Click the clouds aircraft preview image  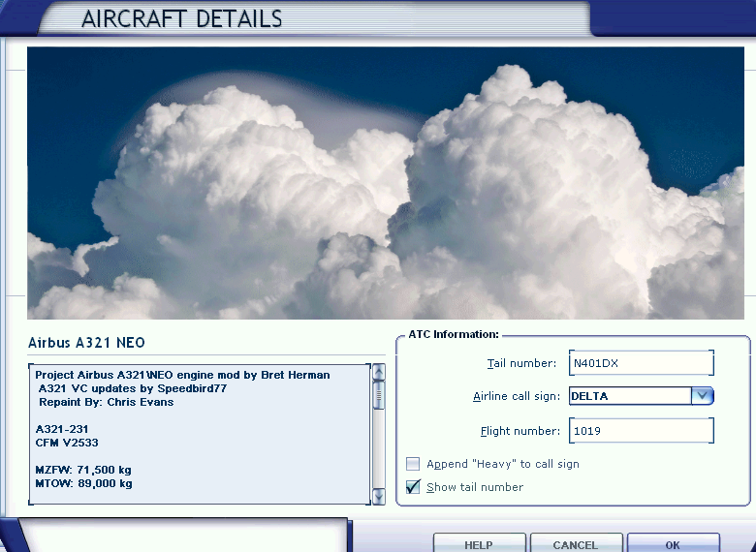pyautogui.click(x=386, y=183)
